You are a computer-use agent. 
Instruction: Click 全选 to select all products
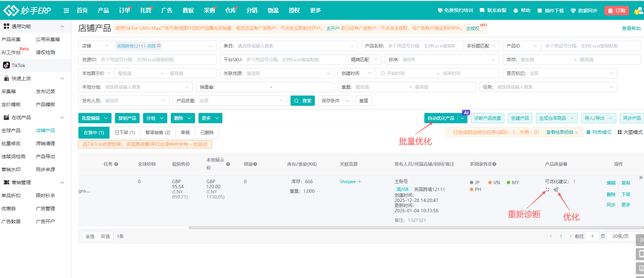[90, 236]
